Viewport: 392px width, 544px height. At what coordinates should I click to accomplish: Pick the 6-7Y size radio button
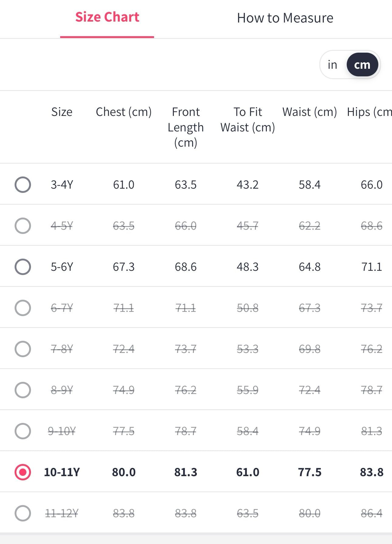(23, 308)
